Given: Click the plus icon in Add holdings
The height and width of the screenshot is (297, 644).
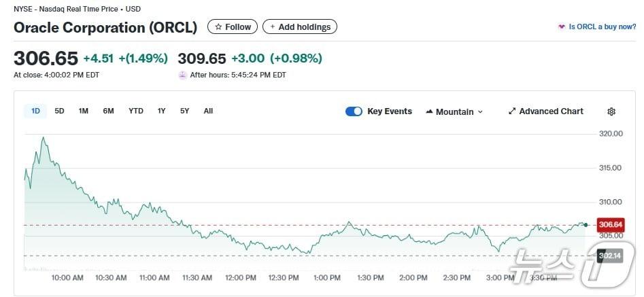Looking at the screenshot, I should [x=273, y=27].
